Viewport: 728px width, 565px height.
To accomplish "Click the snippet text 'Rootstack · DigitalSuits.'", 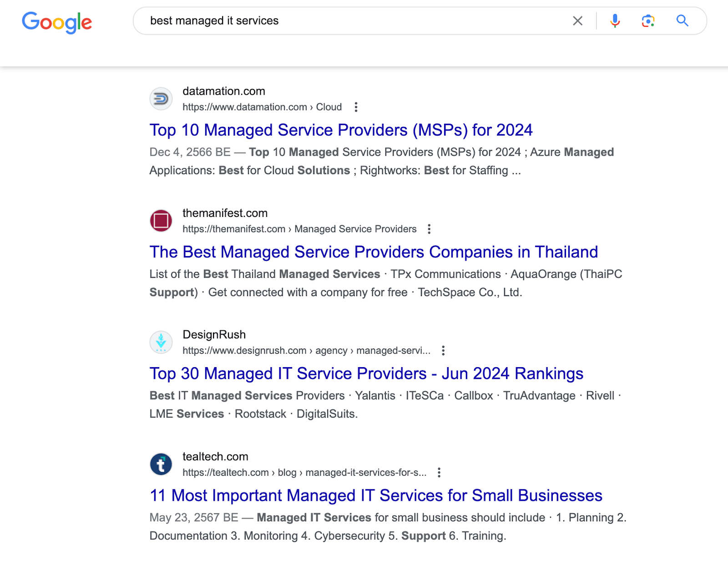I will coord(296,414).
